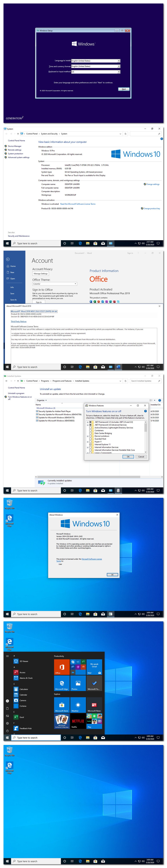This screenshot has height=868, width=167.
Task: Enable Active Directory Lightweight Directory Services
Action: [x=90, y=428]
